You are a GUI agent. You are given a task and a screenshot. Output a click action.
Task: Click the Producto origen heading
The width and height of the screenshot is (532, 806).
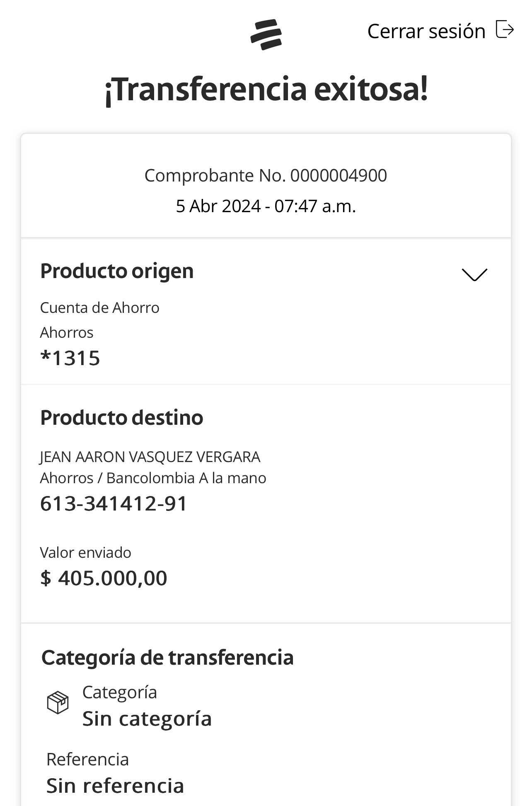(117, 271)
